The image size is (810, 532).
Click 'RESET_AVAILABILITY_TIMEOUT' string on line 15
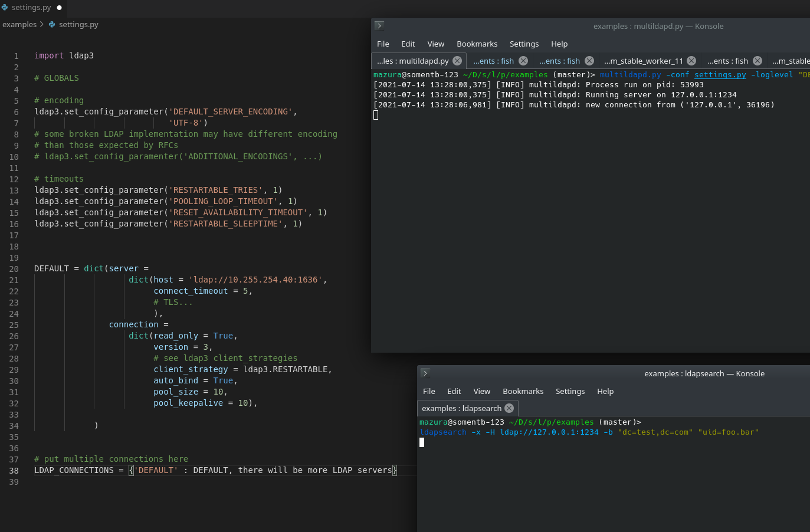click(x=238, y=212)
